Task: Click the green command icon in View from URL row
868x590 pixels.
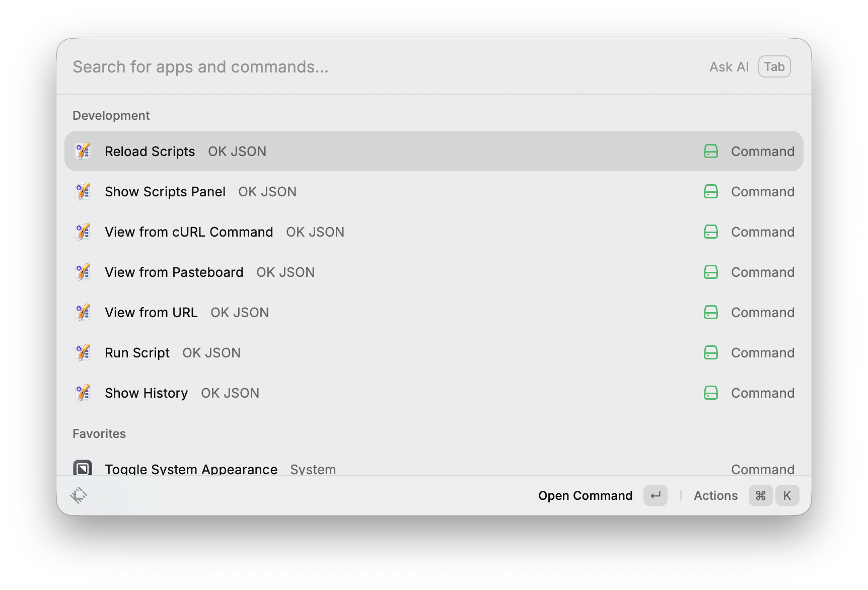Action: (710, 312)
